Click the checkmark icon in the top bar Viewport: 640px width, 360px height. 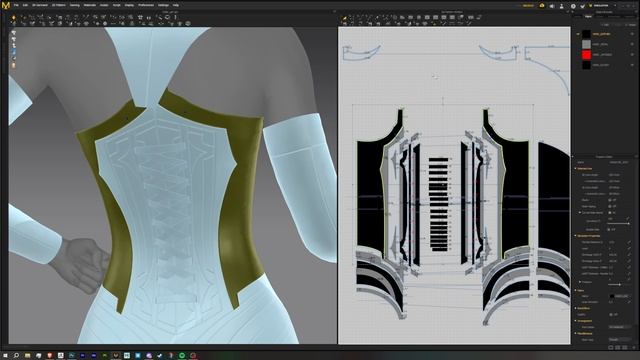(x=582, y=6)
